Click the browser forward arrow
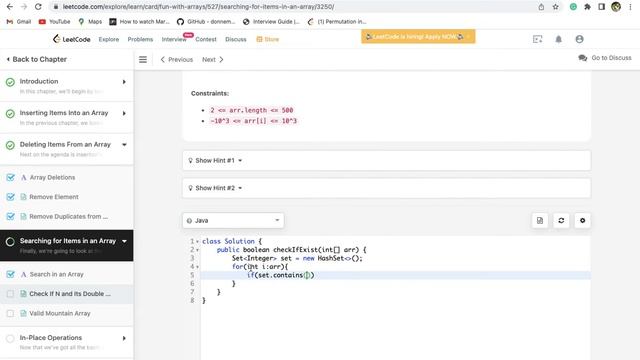 click(24, 7)
